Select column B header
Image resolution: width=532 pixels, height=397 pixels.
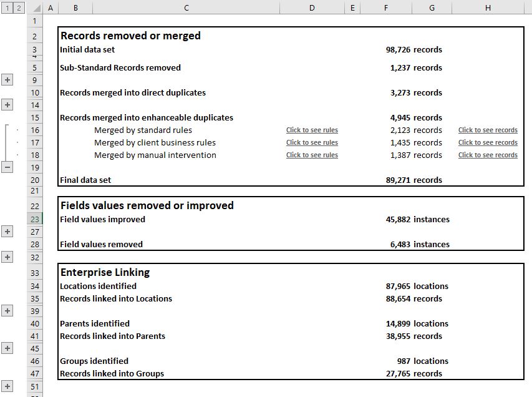[x=75, y=8]
